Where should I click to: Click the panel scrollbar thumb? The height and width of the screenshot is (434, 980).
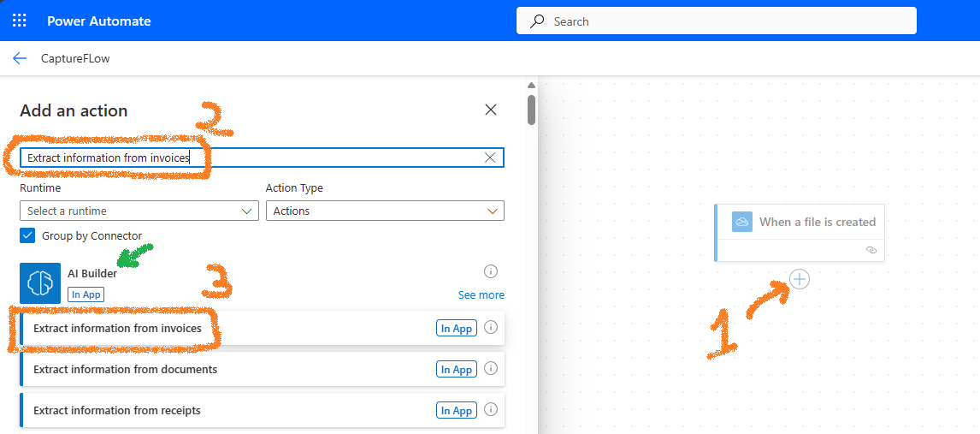[531, 110]
